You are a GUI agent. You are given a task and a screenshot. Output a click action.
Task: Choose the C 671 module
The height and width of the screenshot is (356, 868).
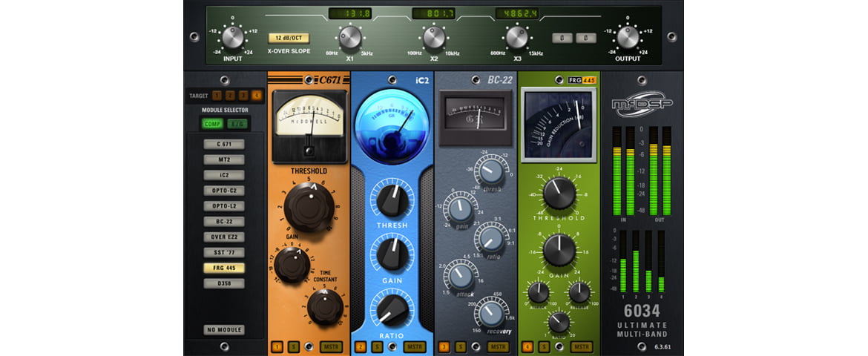tap(224, 145)
